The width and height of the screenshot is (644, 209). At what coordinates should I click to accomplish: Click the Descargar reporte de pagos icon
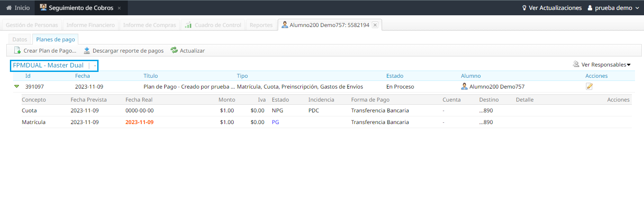[87, 50]
